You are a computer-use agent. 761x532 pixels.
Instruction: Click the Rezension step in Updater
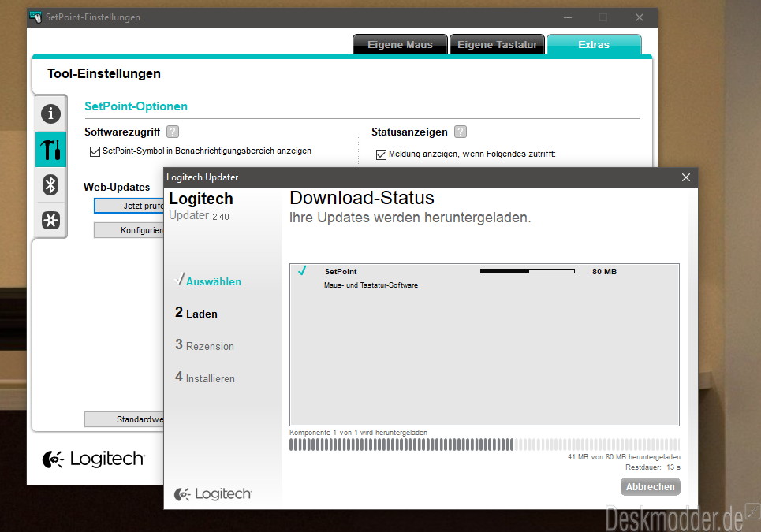tap(205, 345)
